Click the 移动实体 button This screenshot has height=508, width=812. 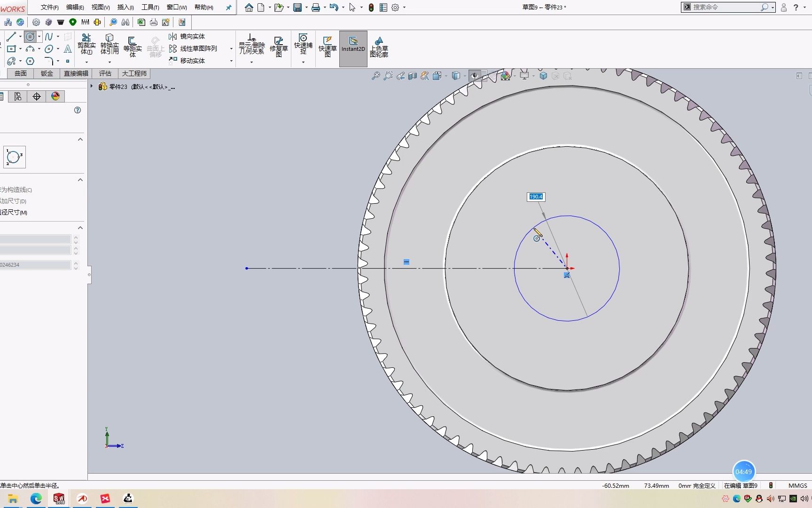coord(187,61)
